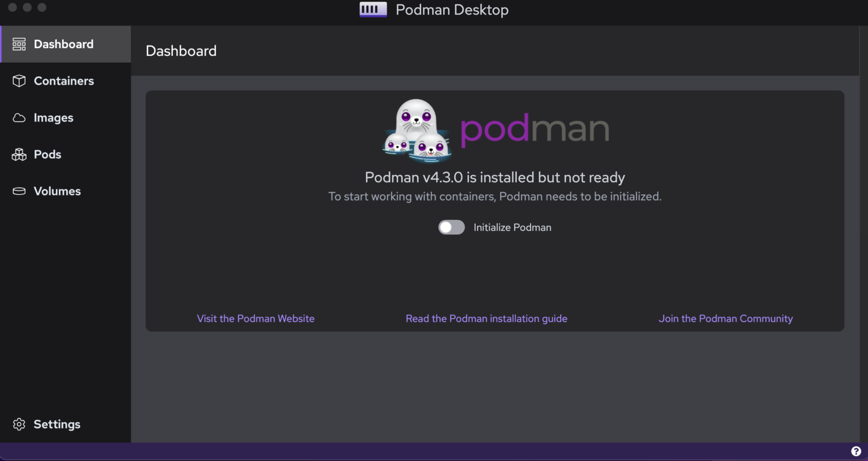Read the Podman installation guide link
The height and width of the screenshot is (461, 868).
(487, 319)
